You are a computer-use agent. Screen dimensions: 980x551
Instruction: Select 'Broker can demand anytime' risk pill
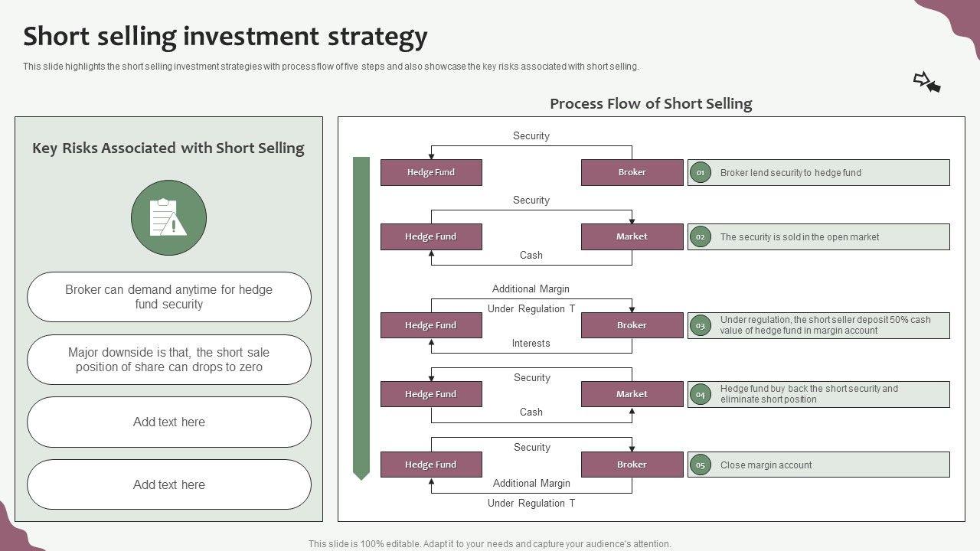(169, 297)
